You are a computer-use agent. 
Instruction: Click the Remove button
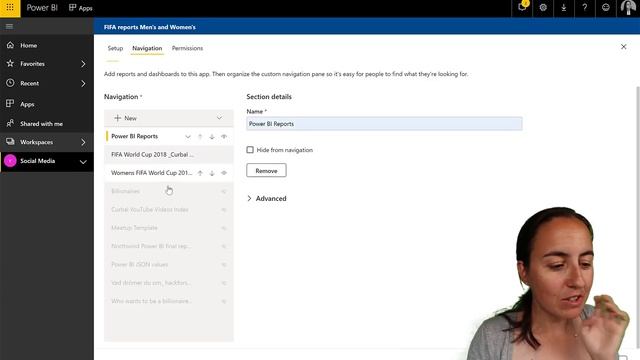(x=267, y=171)
